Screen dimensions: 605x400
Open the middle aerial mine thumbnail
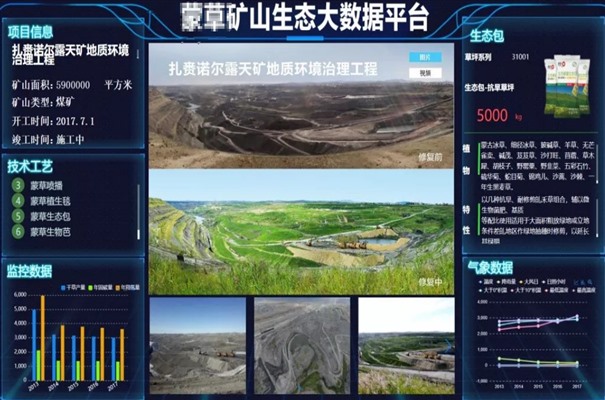tap(302, 345)
